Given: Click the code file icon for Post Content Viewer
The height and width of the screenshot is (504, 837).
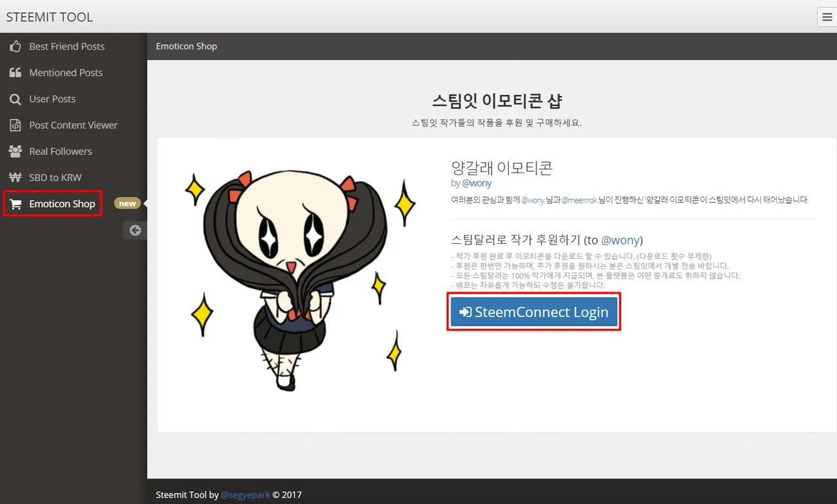Looking at the screenshot, I should click(15, 125).
